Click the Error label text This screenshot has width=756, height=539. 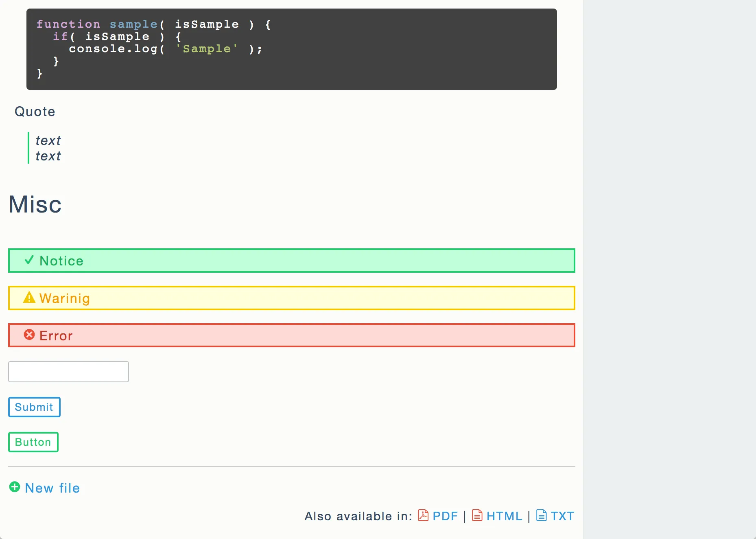coord(56,336)
